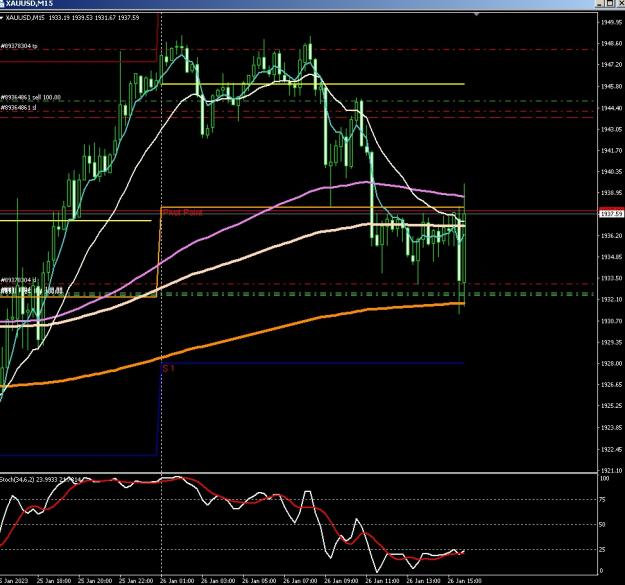Click the Pivot Point level label
625x585 pixels.
click(183, 213)
